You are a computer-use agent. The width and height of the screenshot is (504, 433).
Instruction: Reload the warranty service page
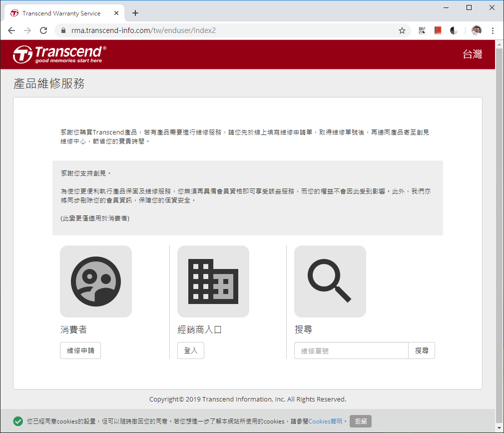tap(43, 30)
